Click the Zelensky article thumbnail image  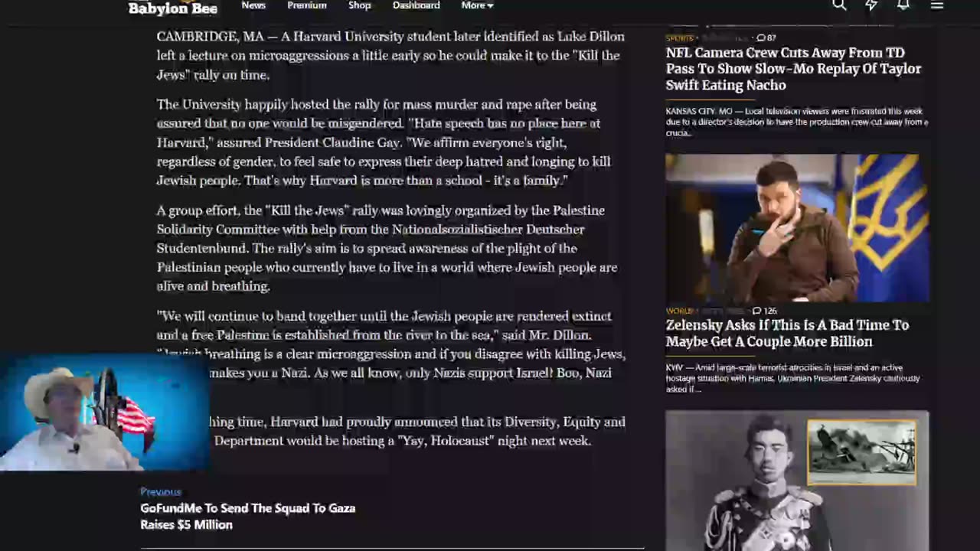pyautogui.click(x=797, y=228)
